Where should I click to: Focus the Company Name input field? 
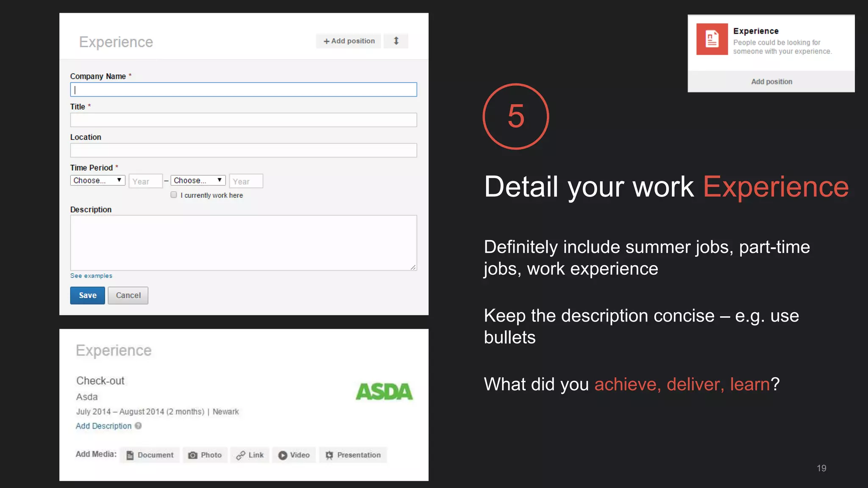click(243, 89)
